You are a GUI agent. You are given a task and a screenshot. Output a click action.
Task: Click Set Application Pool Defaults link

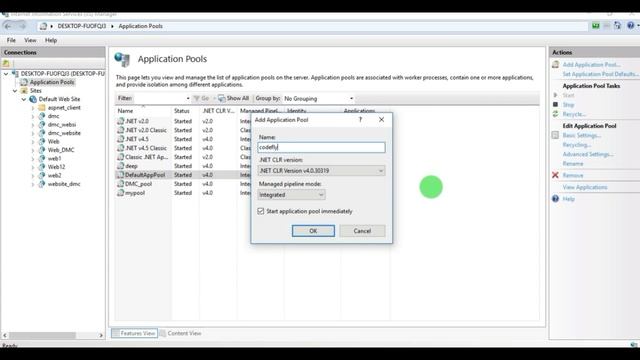[x=600, y=74]
